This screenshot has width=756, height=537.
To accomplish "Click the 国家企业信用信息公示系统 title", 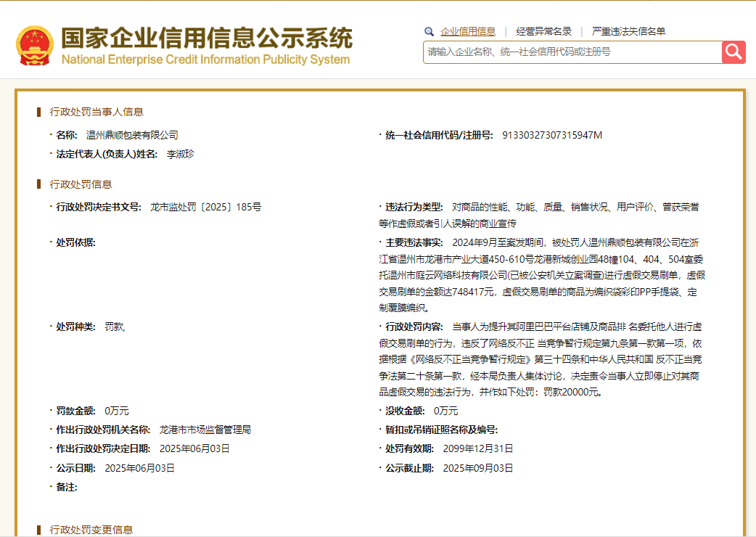I will [x=207, y=38].
